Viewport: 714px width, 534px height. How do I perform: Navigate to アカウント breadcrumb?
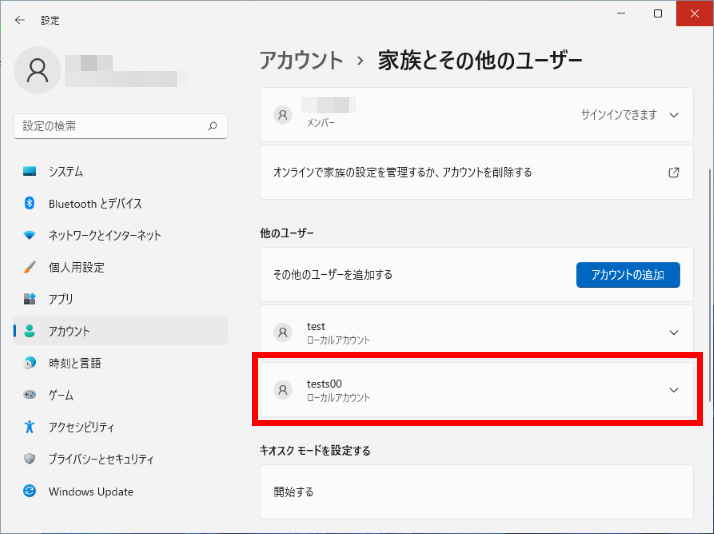click(301, 61)
